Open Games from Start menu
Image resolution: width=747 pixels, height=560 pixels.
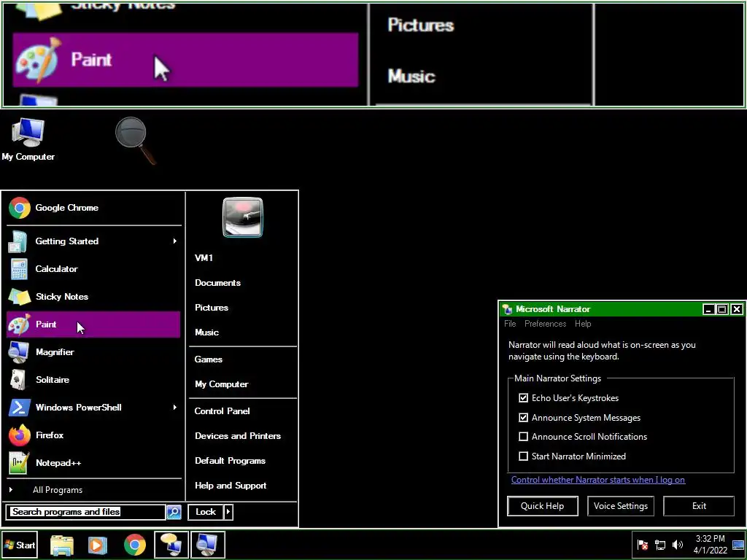[x=208, y=359]
